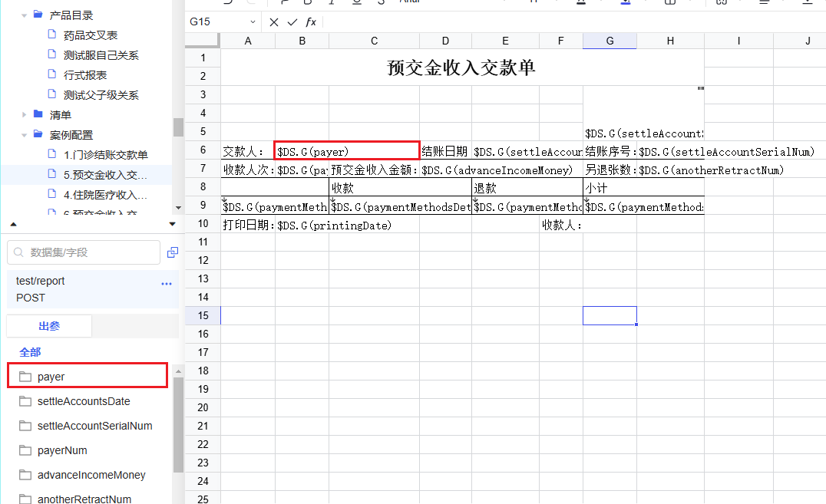Select the anotherRetractNum field
826x504 pixels.
click(84, 499)
